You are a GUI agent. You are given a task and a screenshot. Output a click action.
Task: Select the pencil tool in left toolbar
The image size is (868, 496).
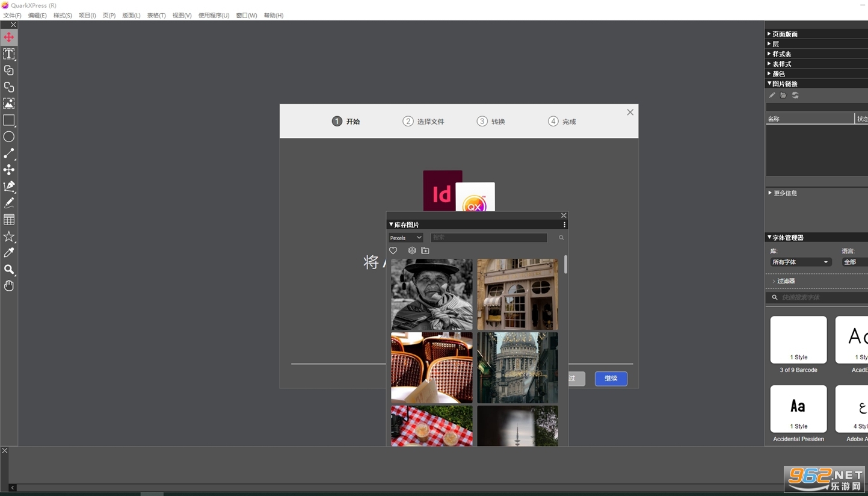9,203
